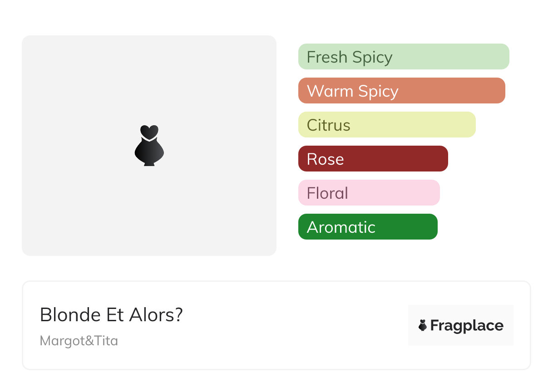Image resolution: width=553 pixels, height=392 pixels.
Task: Click the 'Citrus' label text
Action: (329, 125)
